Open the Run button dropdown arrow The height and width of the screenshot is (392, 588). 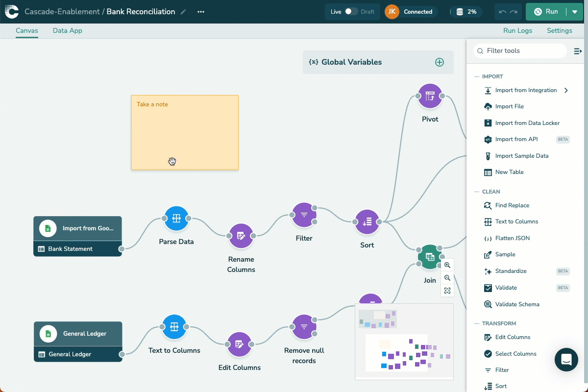(574, 12)
